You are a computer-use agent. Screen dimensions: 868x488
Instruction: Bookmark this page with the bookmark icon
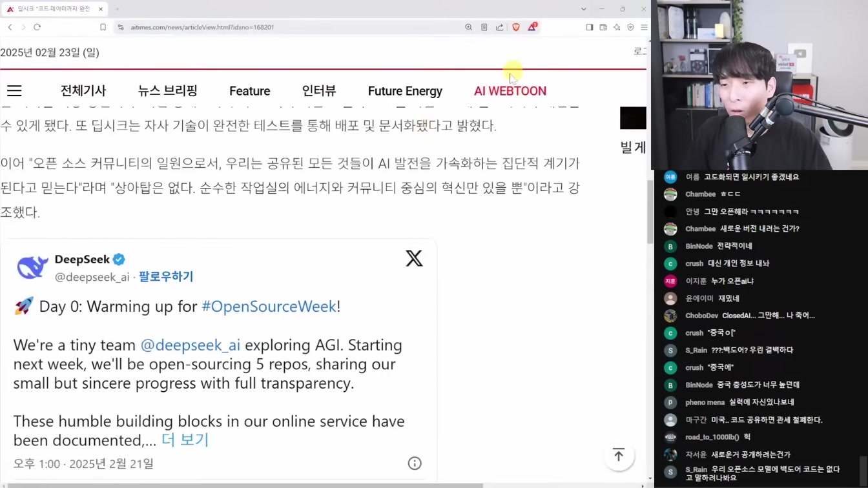pyautogui.click(x=103, y=27)
